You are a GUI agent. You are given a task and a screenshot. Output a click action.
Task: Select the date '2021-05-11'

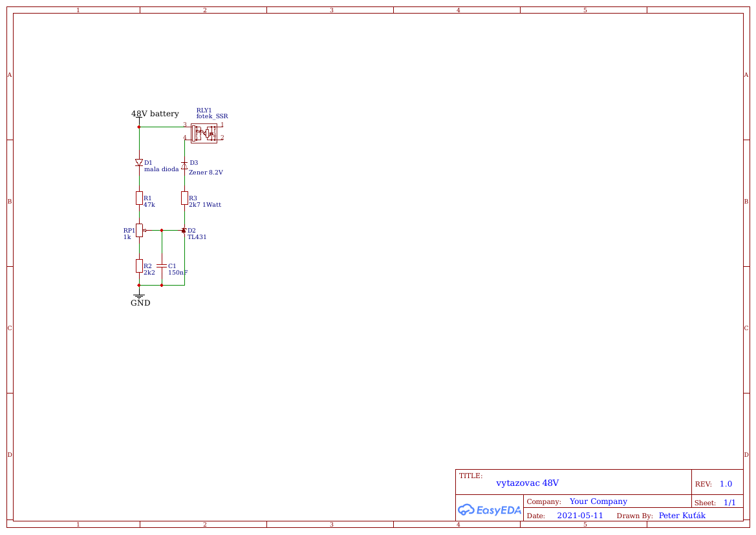580,515
